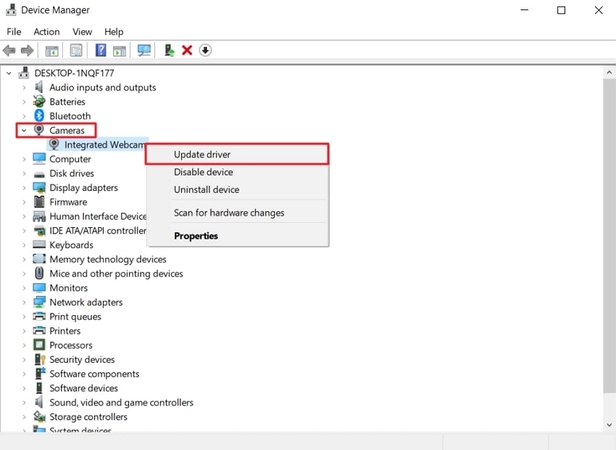
Task: Click the Scan for hardware changes monitor icon
Action: pos(144,50)
